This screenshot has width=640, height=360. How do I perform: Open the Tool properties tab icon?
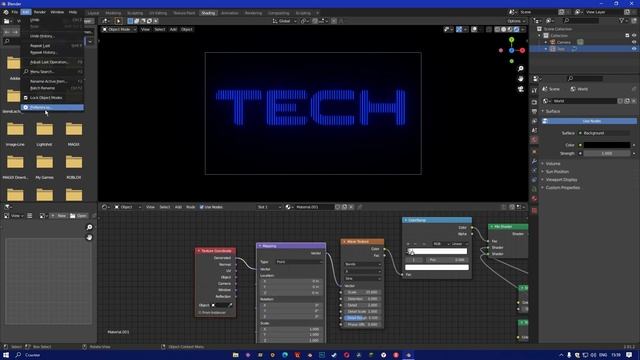click(x=534, y=91)
